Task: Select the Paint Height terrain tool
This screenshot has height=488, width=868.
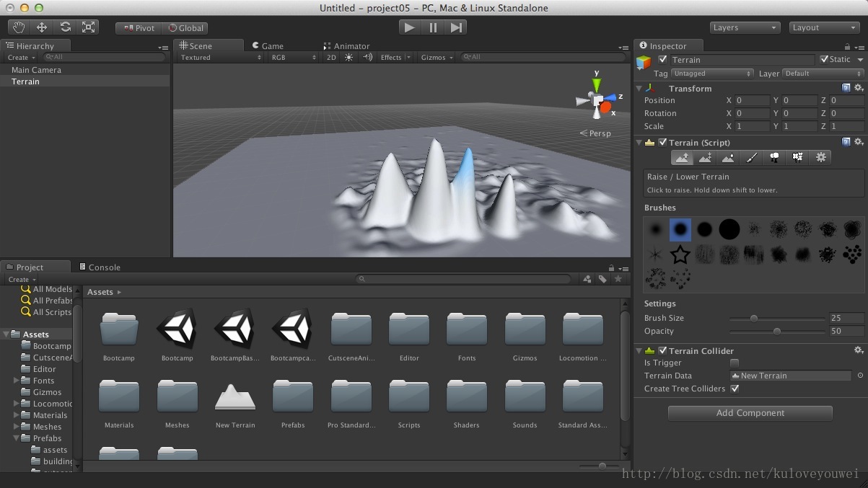Action: coord(705,157)
